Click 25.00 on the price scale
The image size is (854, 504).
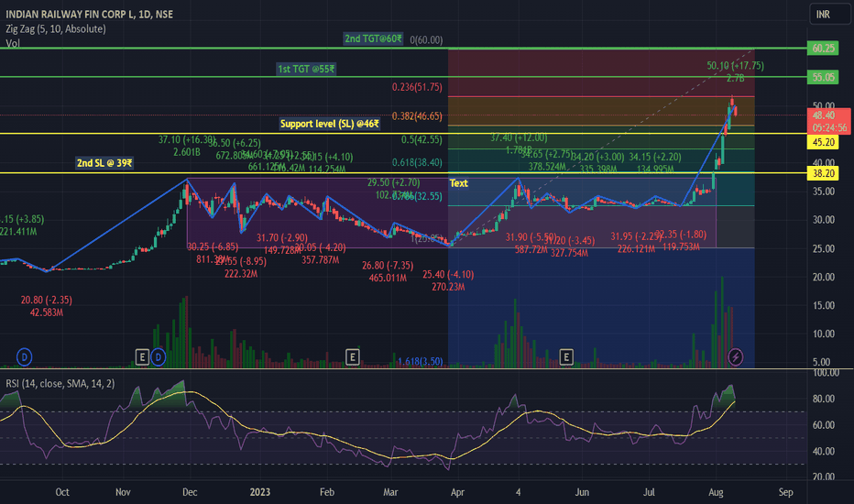tap(823, 248)
